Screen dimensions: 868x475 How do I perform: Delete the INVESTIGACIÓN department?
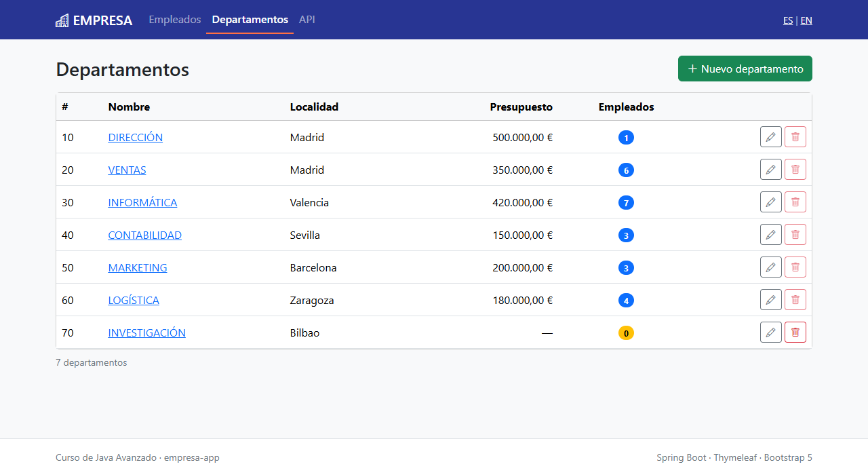click(x=795, y=332)
